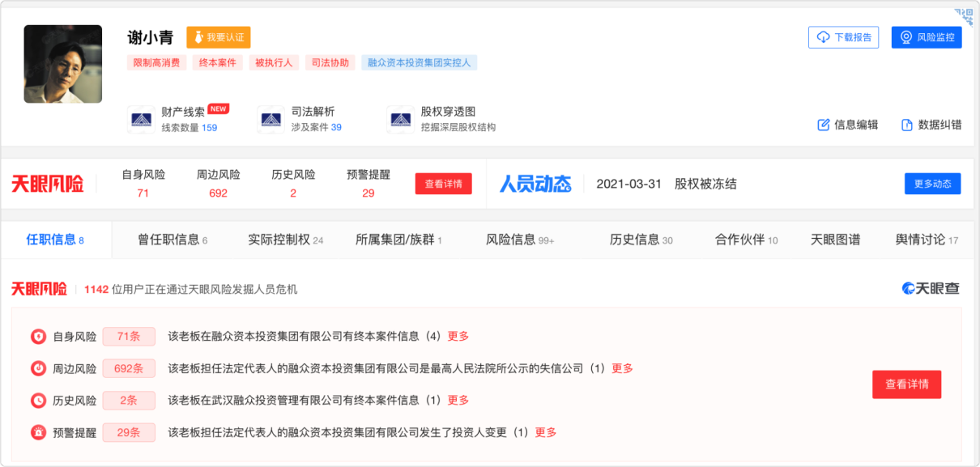Open the 所属集团/族群 tab
The width and height of the screenshot is (980, 467).
click(x=398, y=240)
